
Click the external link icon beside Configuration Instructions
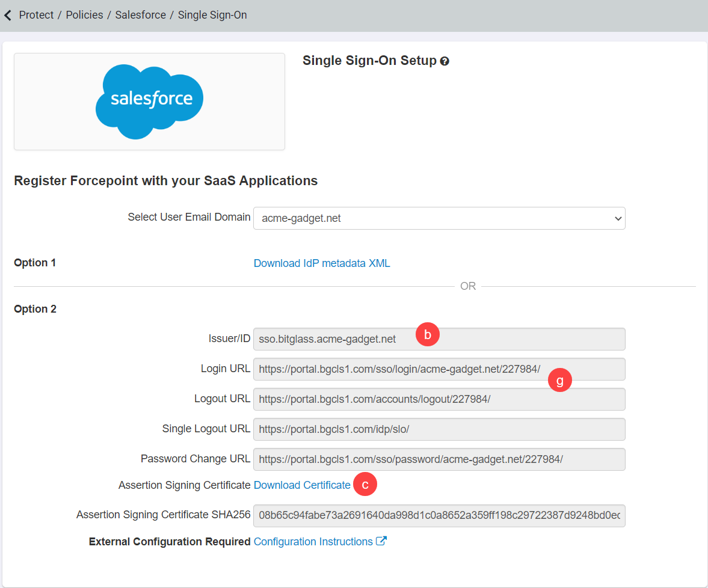click(382, 541)
